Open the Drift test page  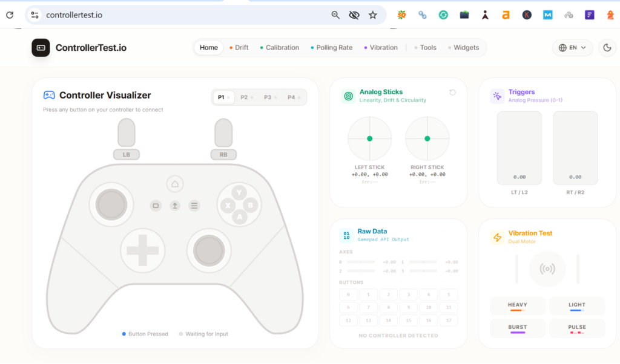click(239, 47)
